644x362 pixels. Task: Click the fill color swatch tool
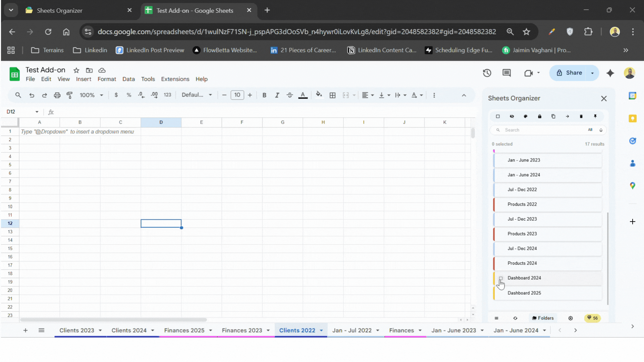[x=319, y=95]
